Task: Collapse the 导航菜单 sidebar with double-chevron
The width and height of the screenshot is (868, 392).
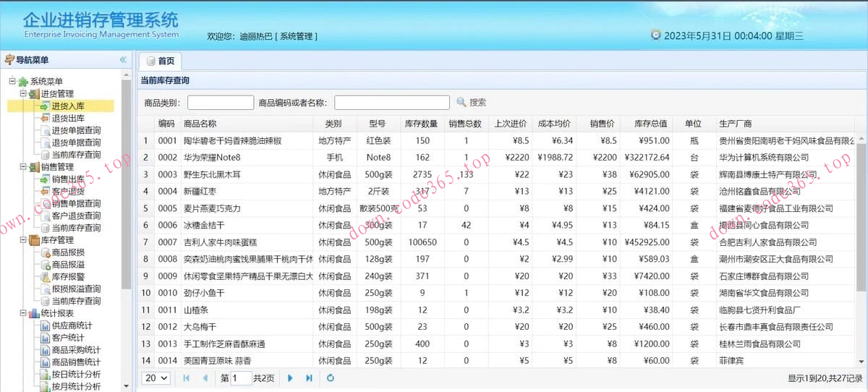Action: [123, 60]
